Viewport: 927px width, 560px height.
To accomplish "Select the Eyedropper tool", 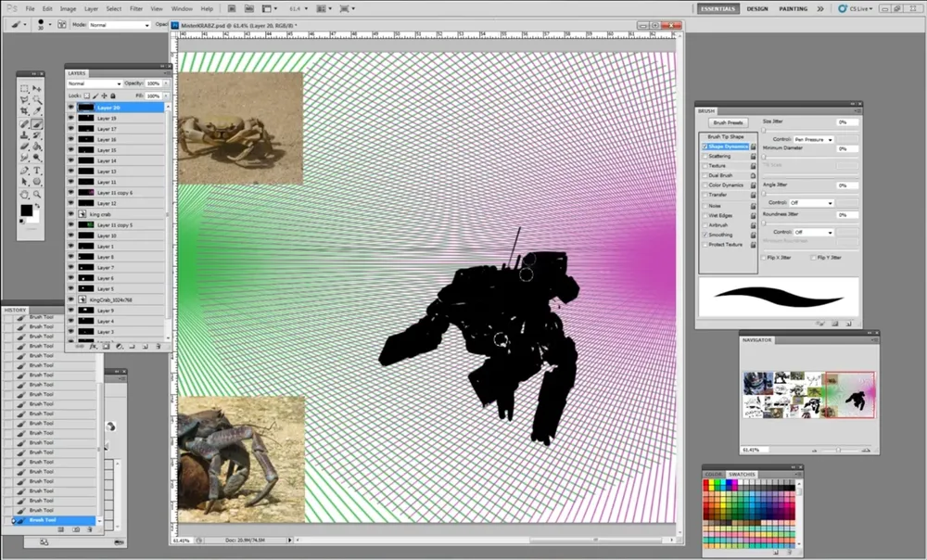I will pos(37,111).
